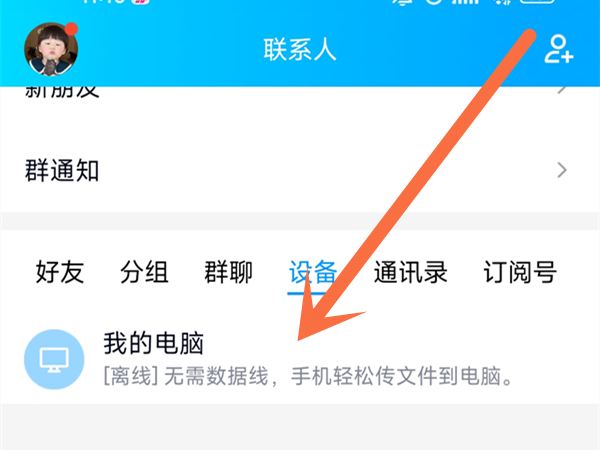Tap the clock time in status bar
Viewport: 600px width, 450px height.
click(x=103, y=2)
